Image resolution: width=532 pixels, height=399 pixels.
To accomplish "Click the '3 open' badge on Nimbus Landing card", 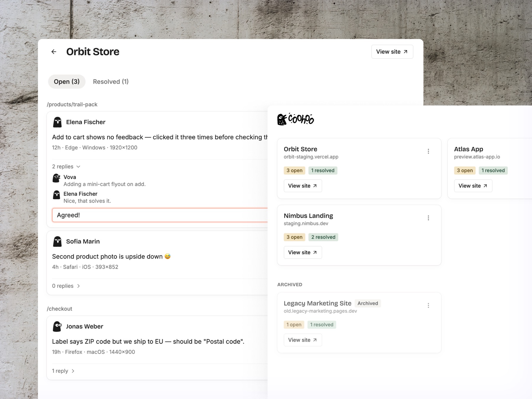I will [x=294, y=237].
